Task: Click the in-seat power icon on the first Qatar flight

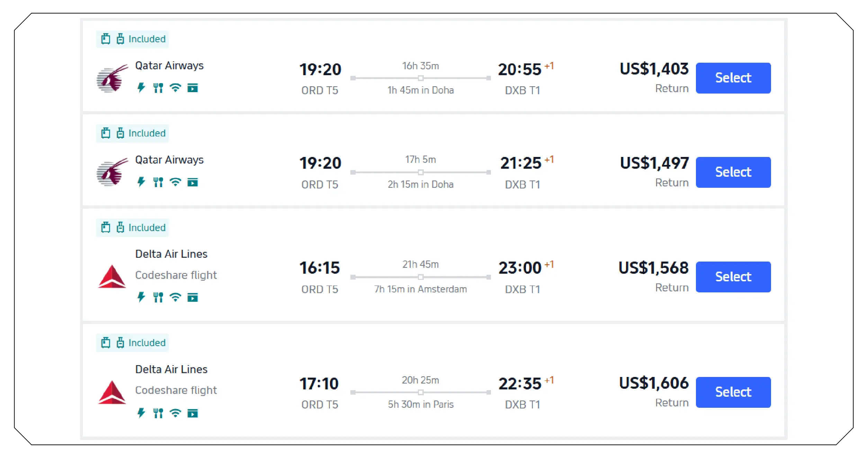Action: point(141,88)
